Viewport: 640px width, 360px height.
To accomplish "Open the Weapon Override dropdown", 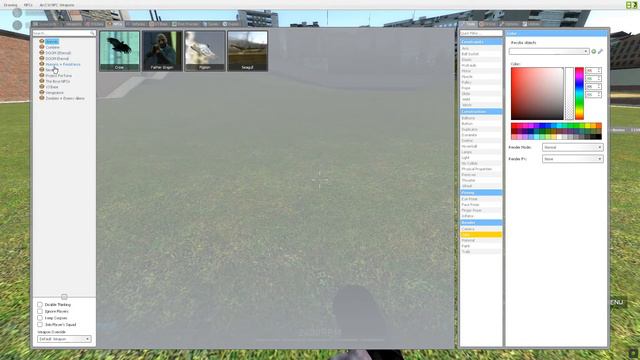I will [x=64, y=339].
